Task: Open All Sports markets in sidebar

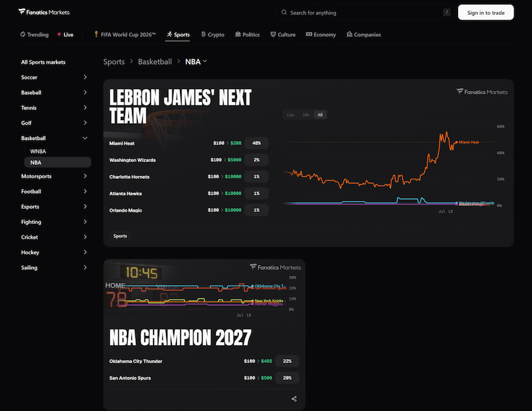Action: click(x=43, y=62)
